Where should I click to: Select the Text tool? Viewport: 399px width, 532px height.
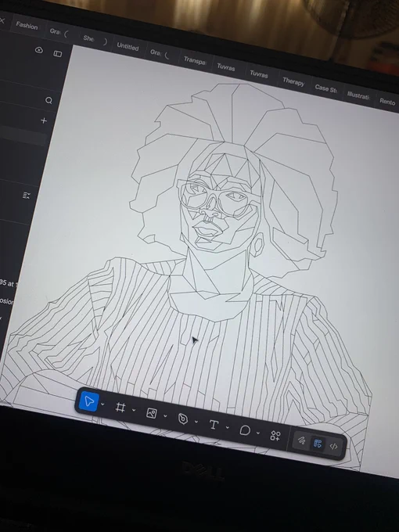tap(214, 425)
